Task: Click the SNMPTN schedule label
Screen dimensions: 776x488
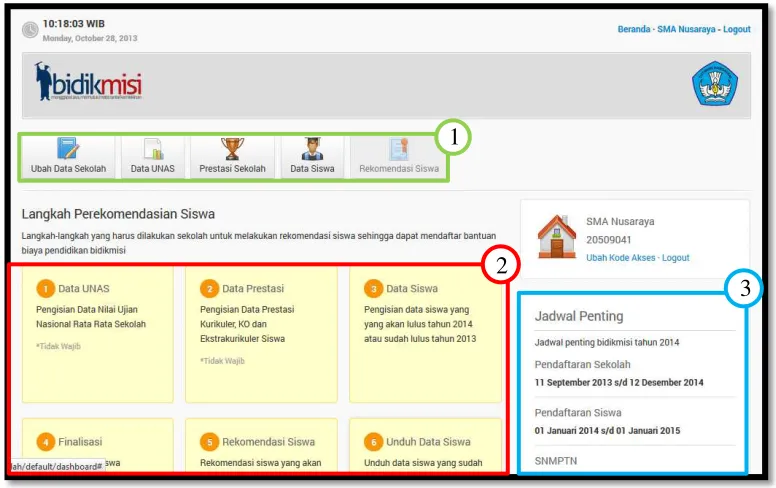Action: pos(556,461)
